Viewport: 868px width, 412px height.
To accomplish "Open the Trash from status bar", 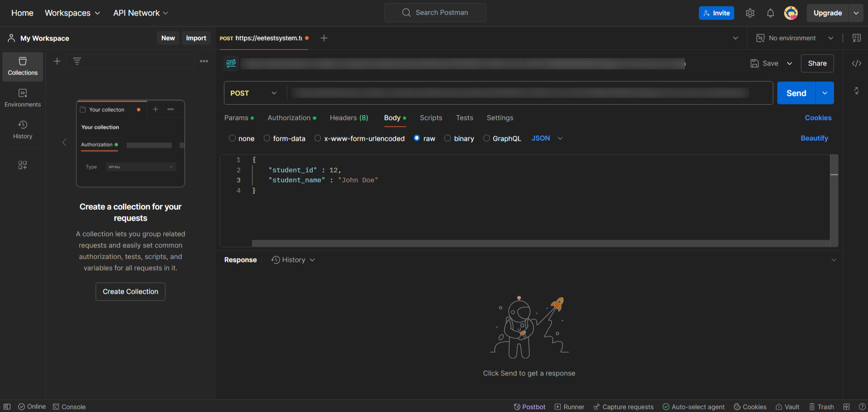I will point(821,407).
